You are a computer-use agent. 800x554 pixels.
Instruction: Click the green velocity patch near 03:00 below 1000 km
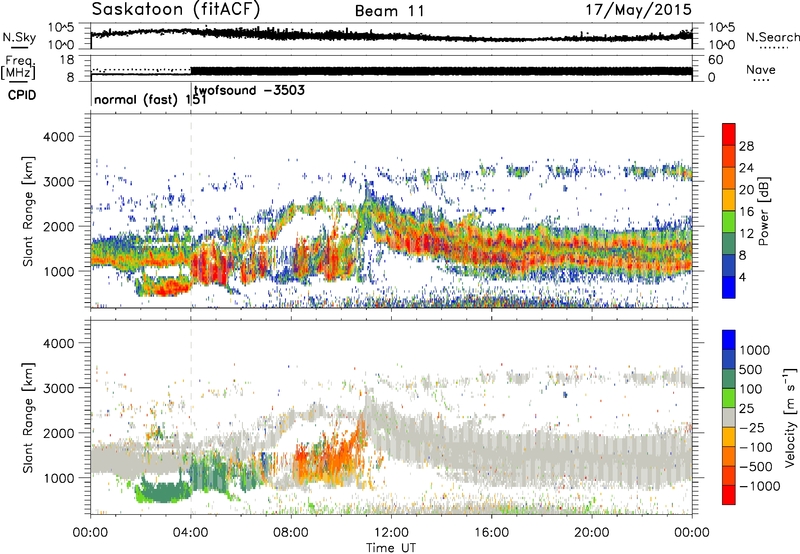(x=163, y=493)
